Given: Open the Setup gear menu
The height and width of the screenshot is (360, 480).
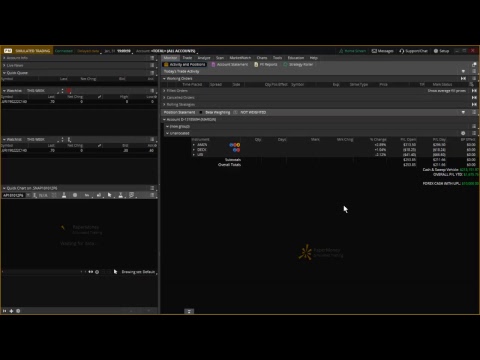Looking at the screenshot, I should click(x=441, y=51).
